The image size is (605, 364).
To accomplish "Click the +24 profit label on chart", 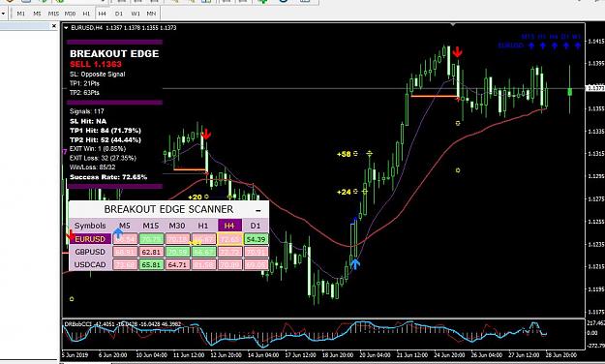I will coord(344,192).
